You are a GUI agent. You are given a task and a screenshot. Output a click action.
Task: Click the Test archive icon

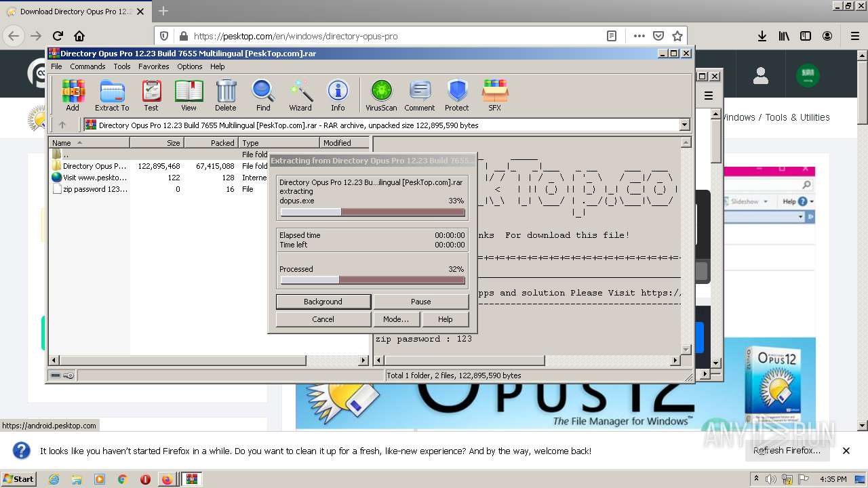pos(151,96)
